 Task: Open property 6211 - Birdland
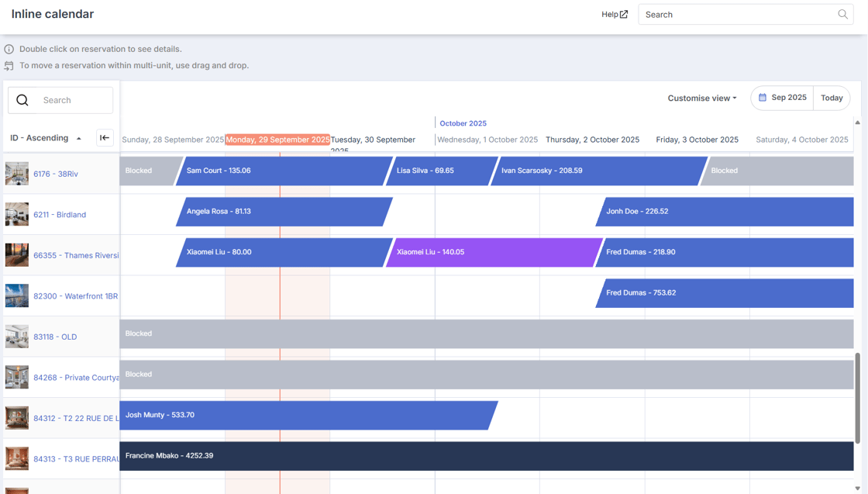59,215
